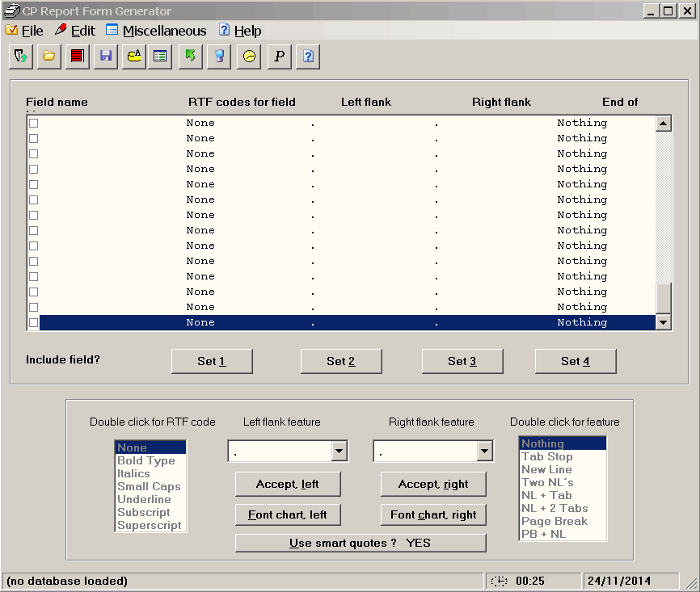This screenshot has width=700, height=592.
Task: Click the italic P toolbar icon
Action: (279, 57)
